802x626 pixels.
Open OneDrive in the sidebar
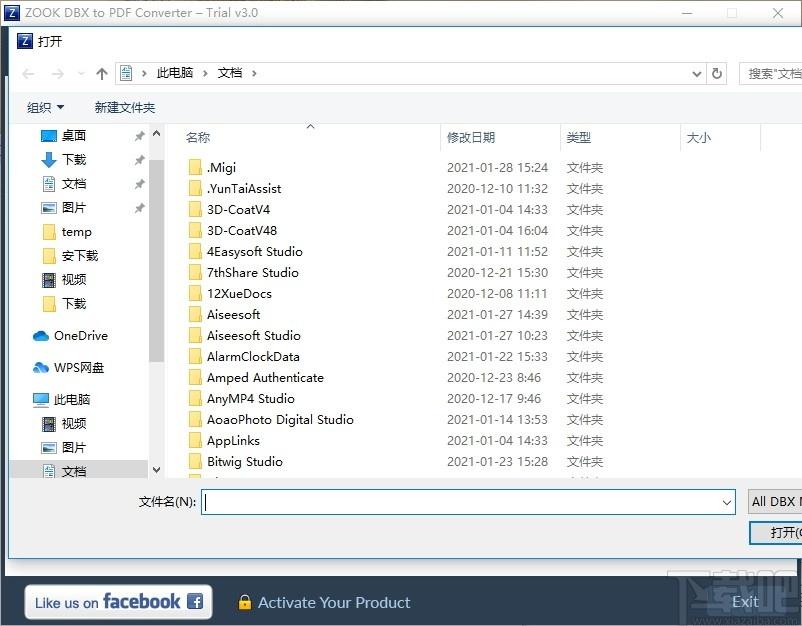point(70,336)
